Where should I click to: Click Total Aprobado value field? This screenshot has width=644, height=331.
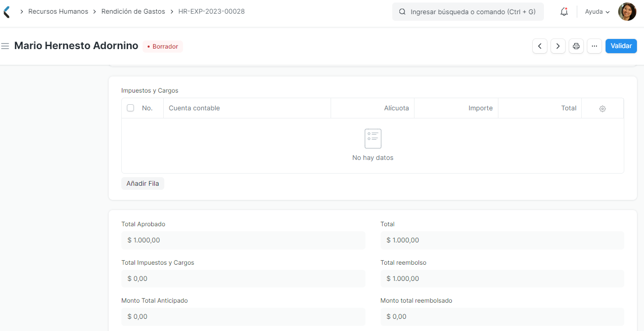(243, 240)
